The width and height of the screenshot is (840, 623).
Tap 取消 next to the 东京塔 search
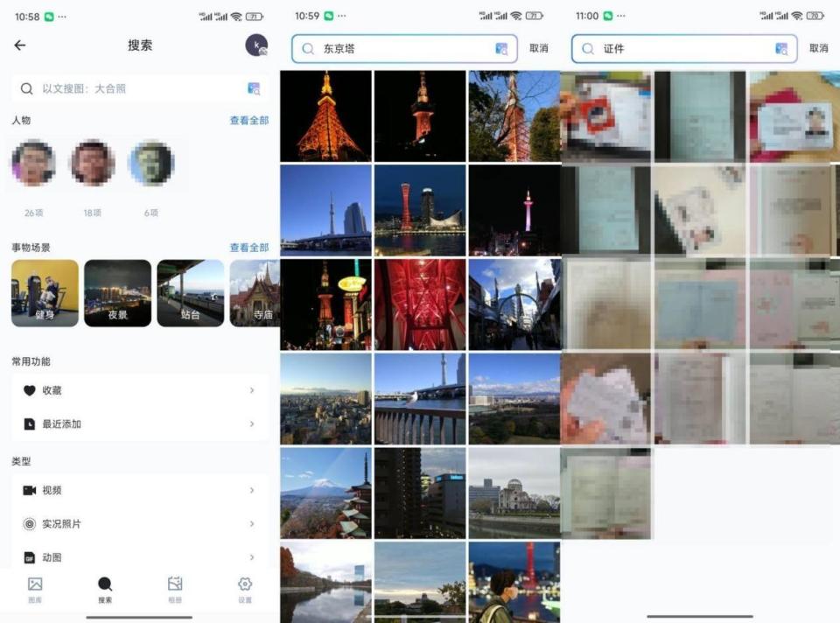point(537,49)
